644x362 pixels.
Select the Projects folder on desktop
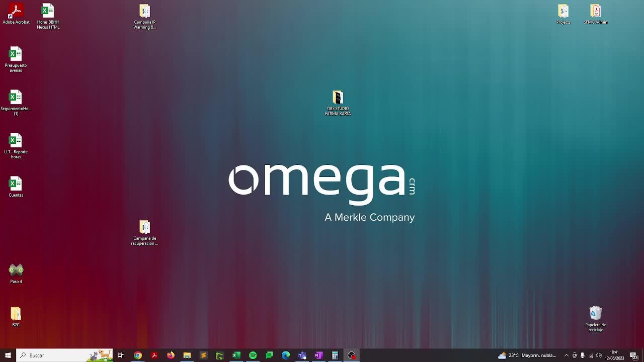(x=563, y=14)
